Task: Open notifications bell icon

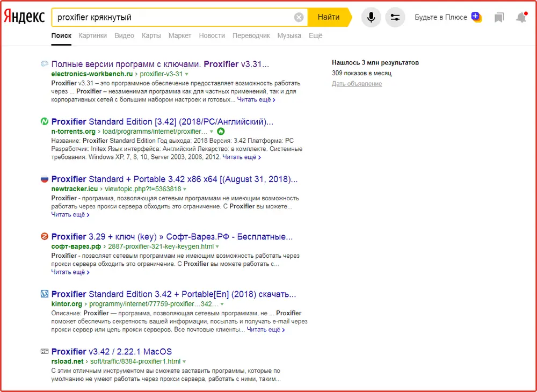Action: 521,18
